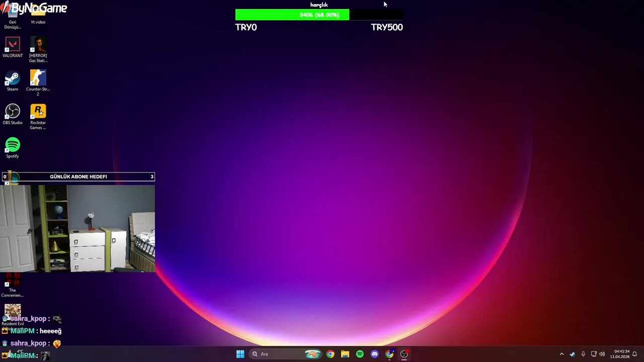This screenshot has height=362, width=644.
Task: Open the notification bell in taskbar
Action: pos(634,354)
